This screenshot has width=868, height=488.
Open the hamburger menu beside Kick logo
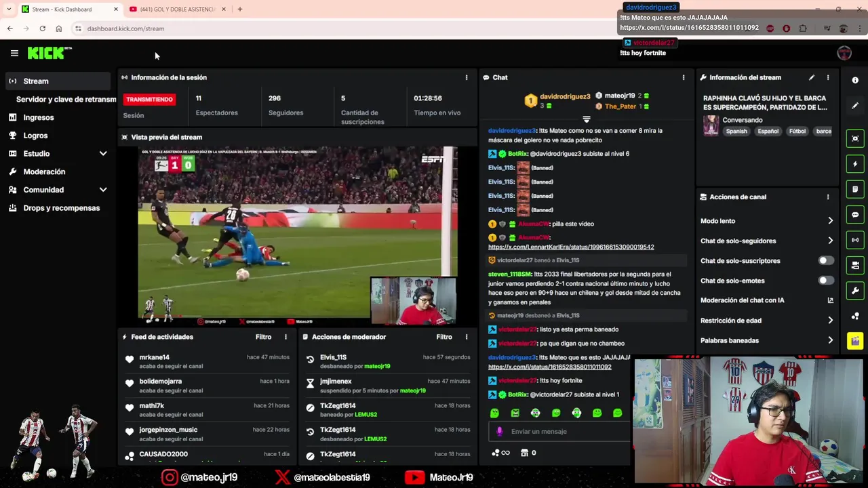click(14, 53)
